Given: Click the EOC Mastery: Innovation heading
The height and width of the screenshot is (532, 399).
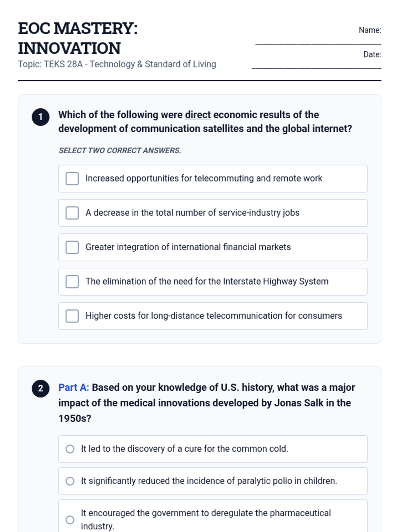Looking at the screenshot, I should pos(78,38).
